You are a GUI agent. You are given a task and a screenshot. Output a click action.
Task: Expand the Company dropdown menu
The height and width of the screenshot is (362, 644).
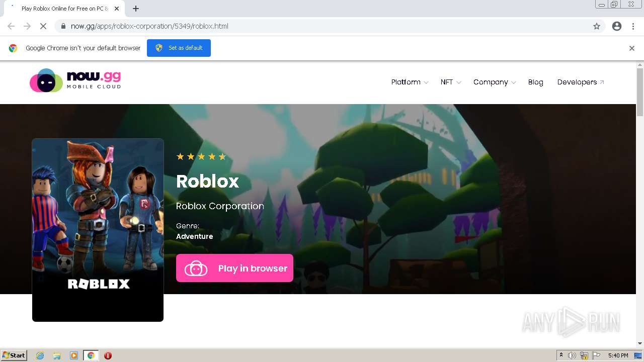pyautogui.click(x=495, y=82)
